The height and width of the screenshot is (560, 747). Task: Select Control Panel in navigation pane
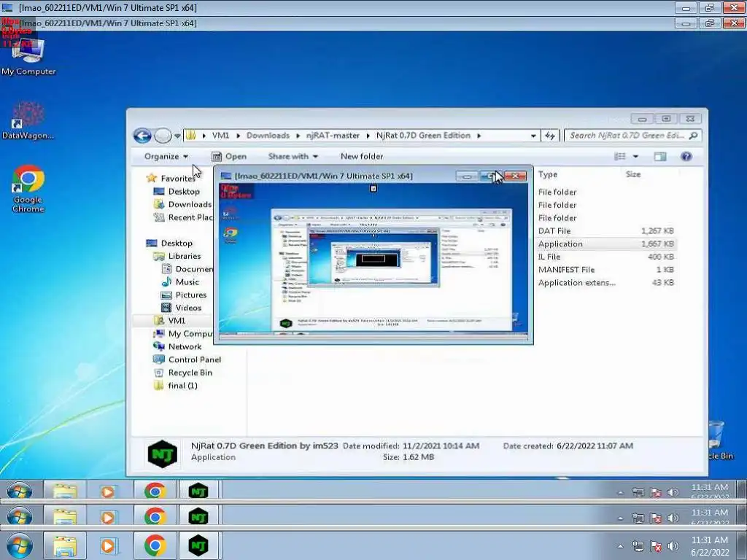[187, 359]
